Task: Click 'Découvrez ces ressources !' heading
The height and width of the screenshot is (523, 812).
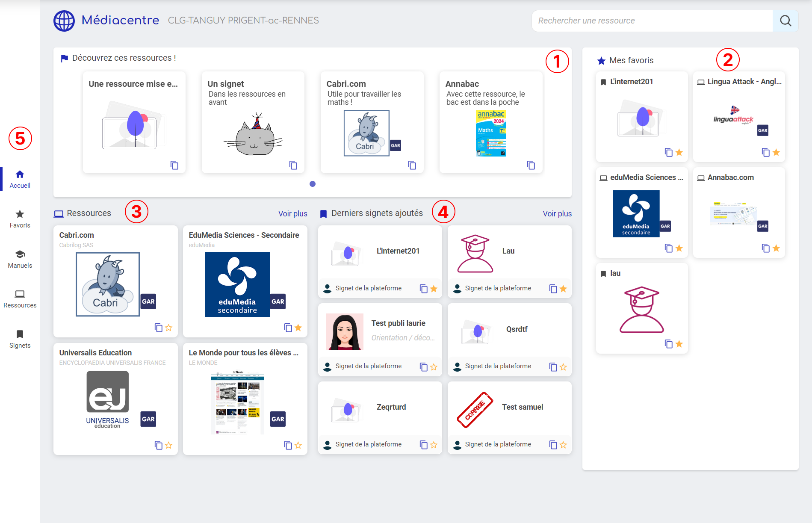Action: (124, 58)
